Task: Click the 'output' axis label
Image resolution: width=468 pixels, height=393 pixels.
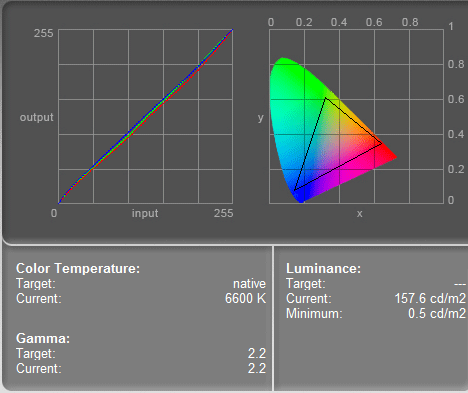Action: (x=36, y=117)
